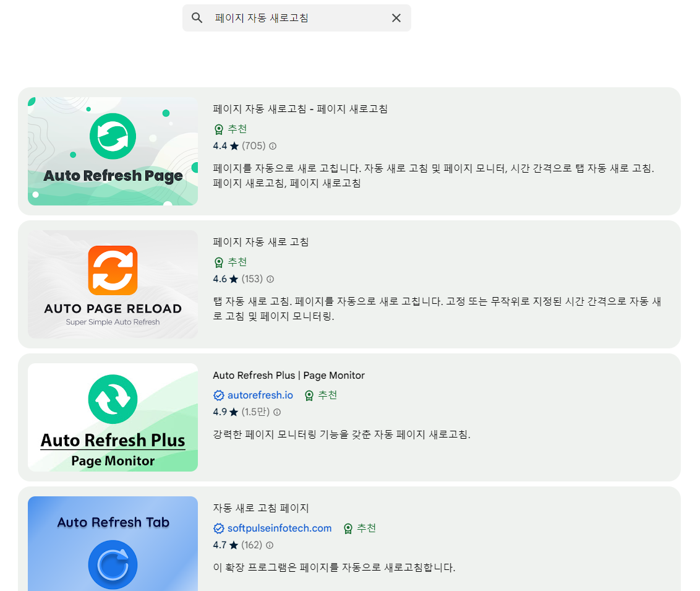
Task: Clear the search field with the X
Action: [x=396, y=18]
